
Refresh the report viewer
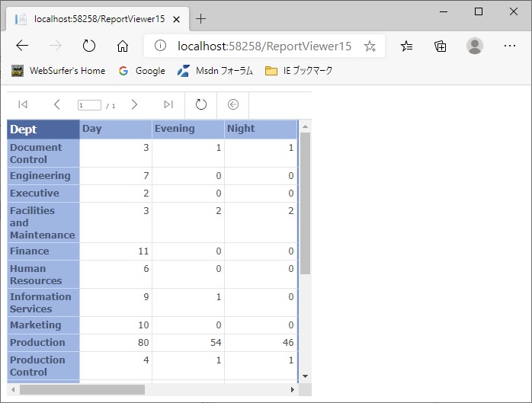[x=201, y=104]
